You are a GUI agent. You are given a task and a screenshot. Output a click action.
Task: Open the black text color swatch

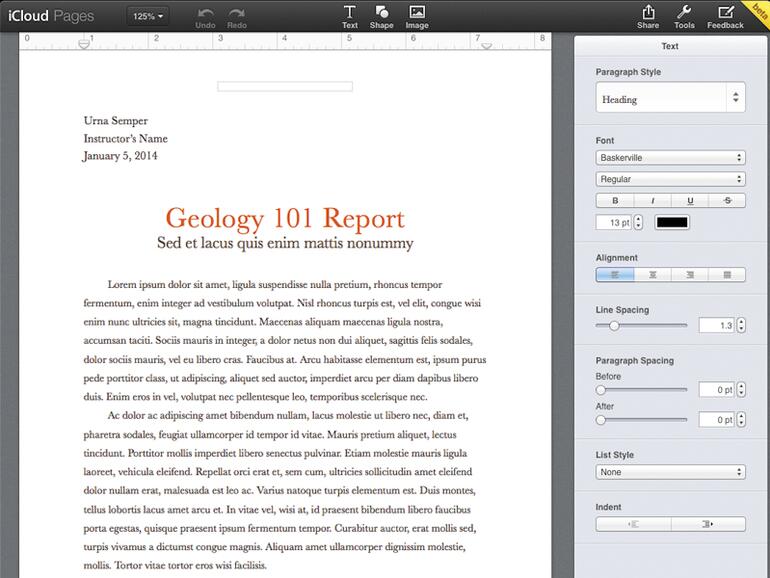[x=672, y=222]
